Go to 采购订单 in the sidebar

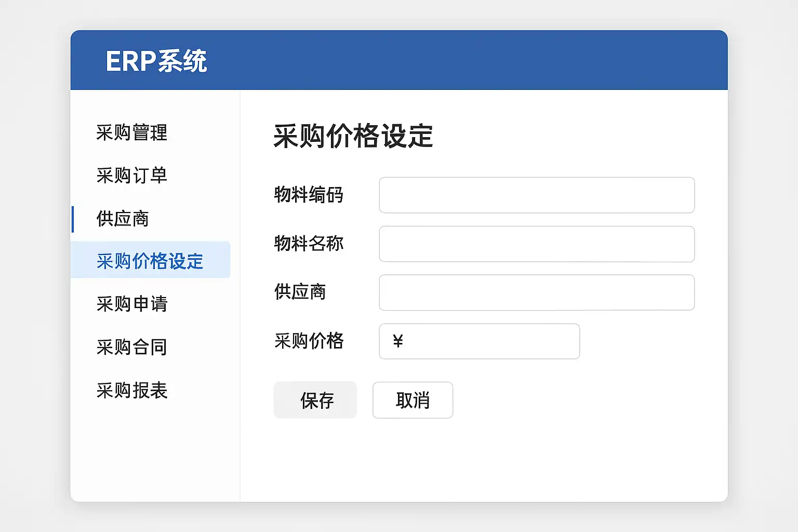point(132,176)
